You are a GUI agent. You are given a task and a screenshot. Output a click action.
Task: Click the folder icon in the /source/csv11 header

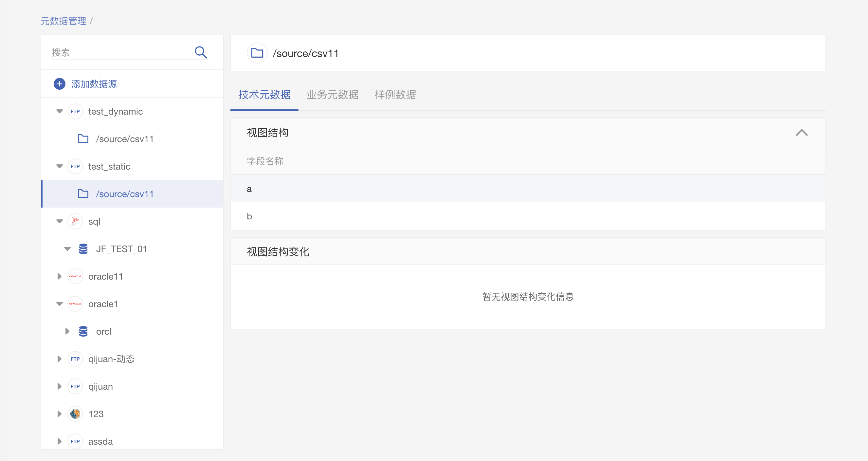point(257,53)
